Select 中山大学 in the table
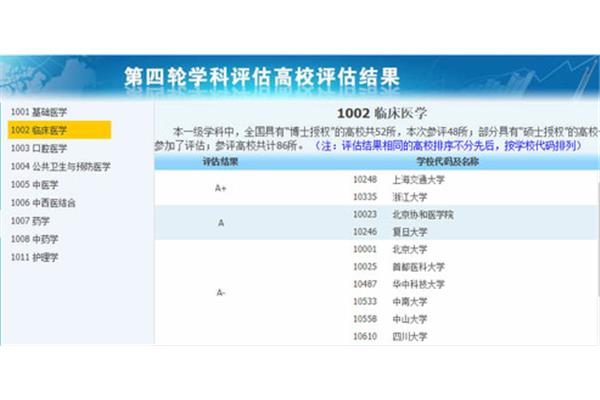This screenshot has width=600, height=400. point(410,319)
